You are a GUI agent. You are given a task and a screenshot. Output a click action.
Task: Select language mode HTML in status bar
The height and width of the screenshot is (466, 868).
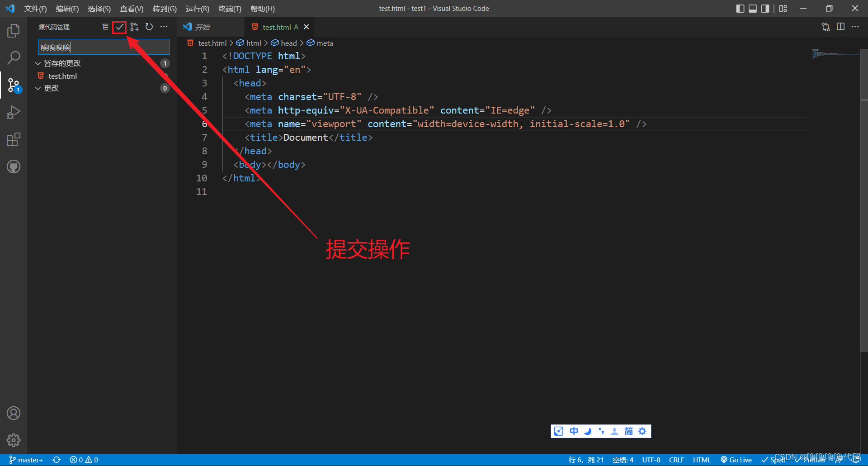click(x=702, y=460)
